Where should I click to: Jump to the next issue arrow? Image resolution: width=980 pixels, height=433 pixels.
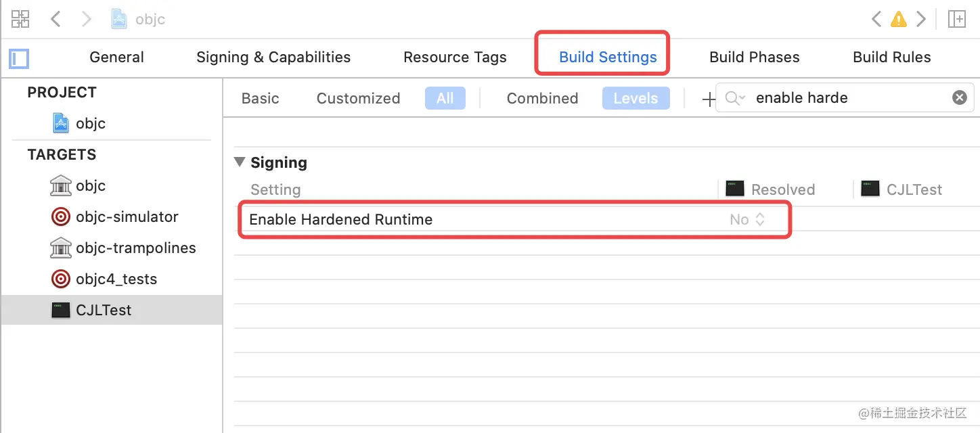pos(920,19)
